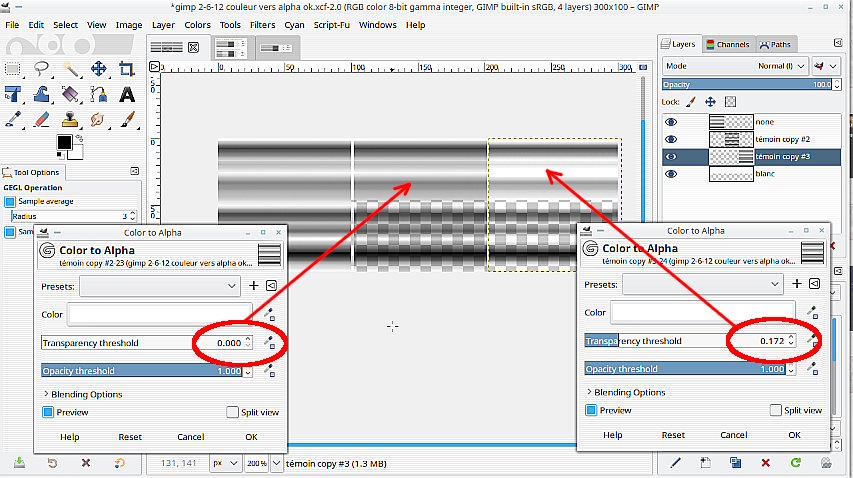The height and width of the screenshot is (478, 853).
Task: Click Delete layer red X icon
Action: pyautogui.click(x=765, y=463)
